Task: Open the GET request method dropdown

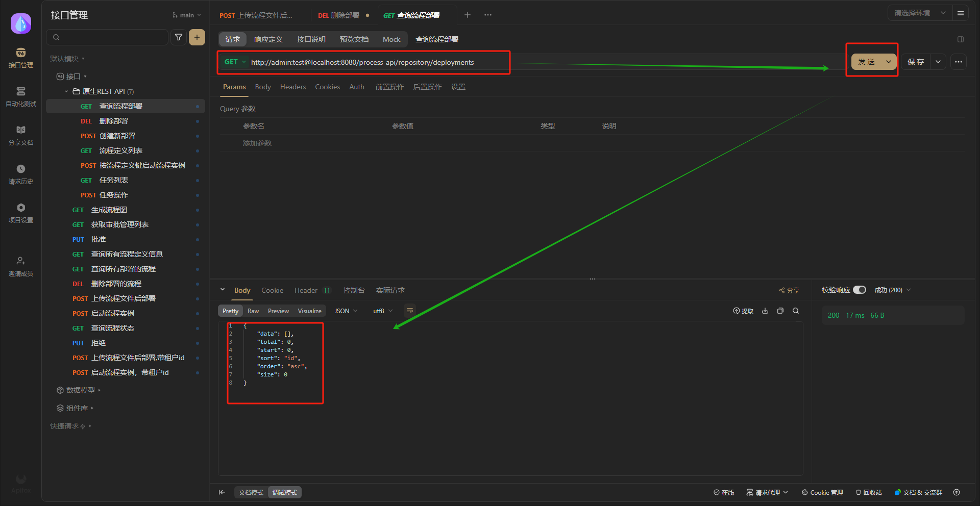Action: click(235, 62)
